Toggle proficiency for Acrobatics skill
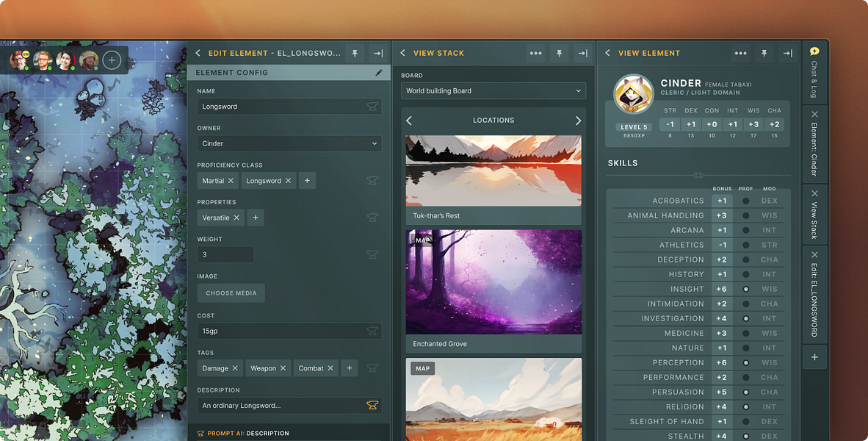This screenshot has height=441, width=868. [x=745, y=201]
